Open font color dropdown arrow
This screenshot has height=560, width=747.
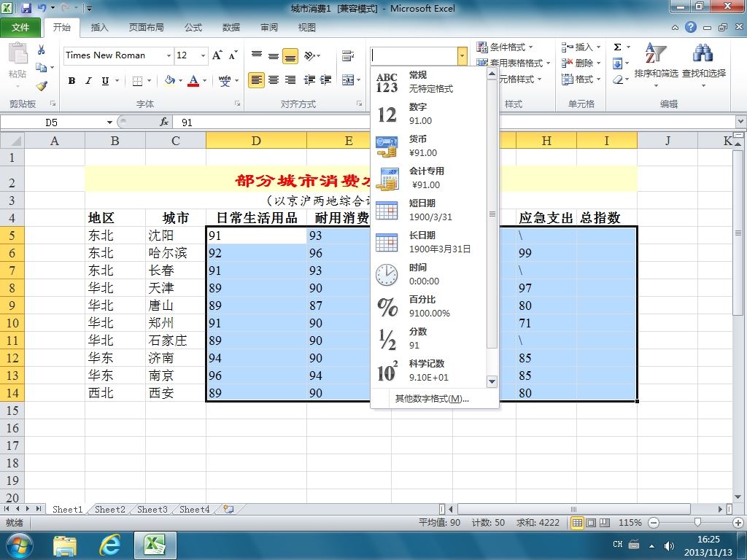click(205, 81)
